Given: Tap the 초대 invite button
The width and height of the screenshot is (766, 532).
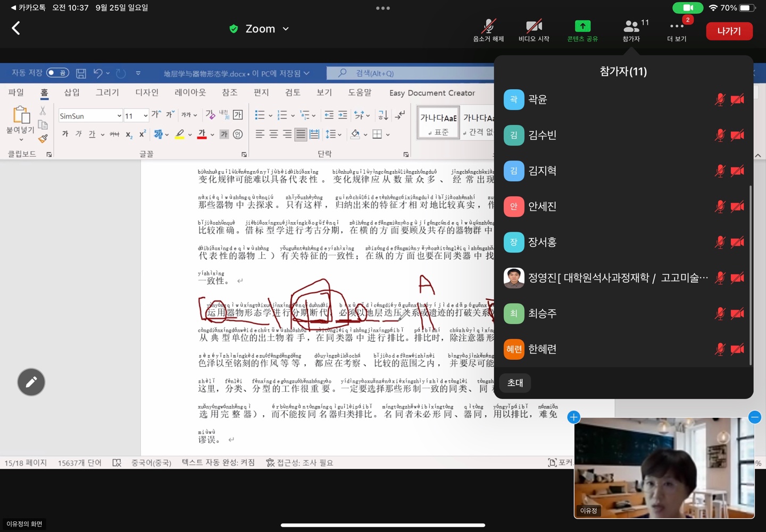Looking at the screenshot, I should tap(515, 383).
